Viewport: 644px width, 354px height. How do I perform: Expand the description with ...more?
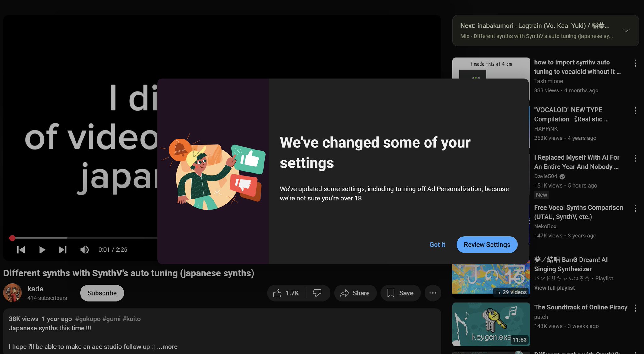[167, 346]
